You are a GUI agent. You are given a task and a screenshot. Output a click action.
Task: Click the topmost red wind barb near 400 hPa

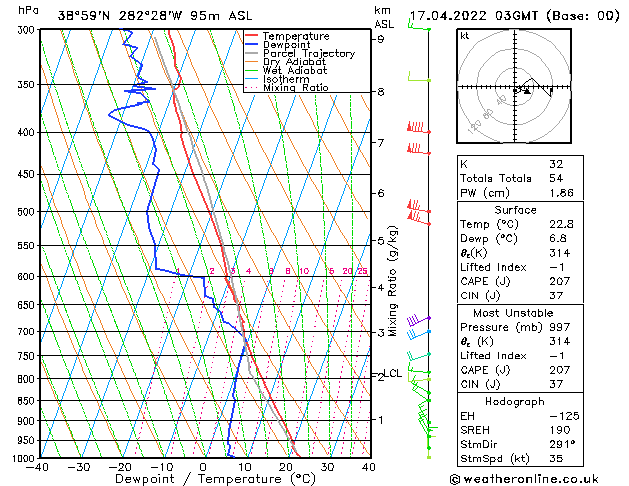416,128
